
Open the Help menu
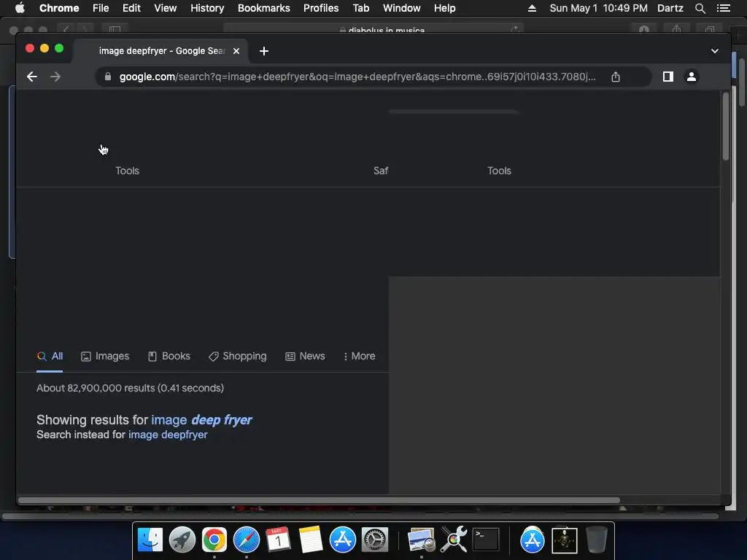(444, 8)
